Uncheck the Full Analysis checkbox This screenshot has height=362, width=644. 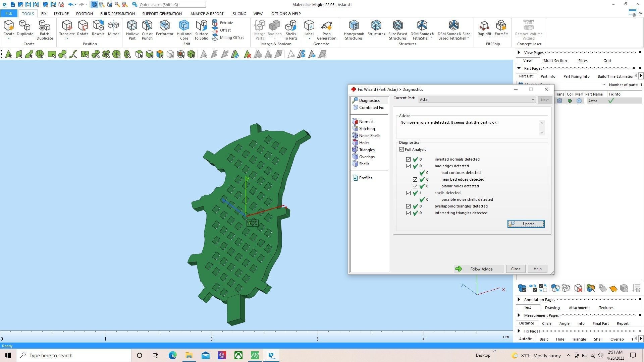point(401,149)
